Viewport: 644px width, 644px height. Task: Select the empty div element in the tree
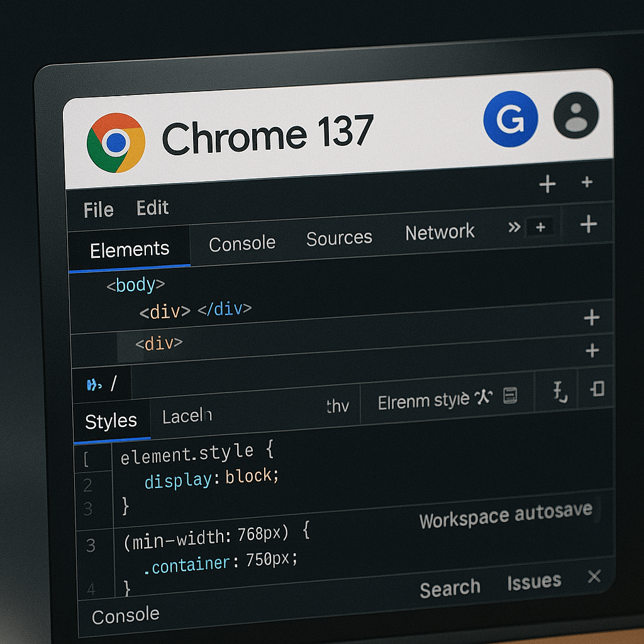tap(195, 309)
